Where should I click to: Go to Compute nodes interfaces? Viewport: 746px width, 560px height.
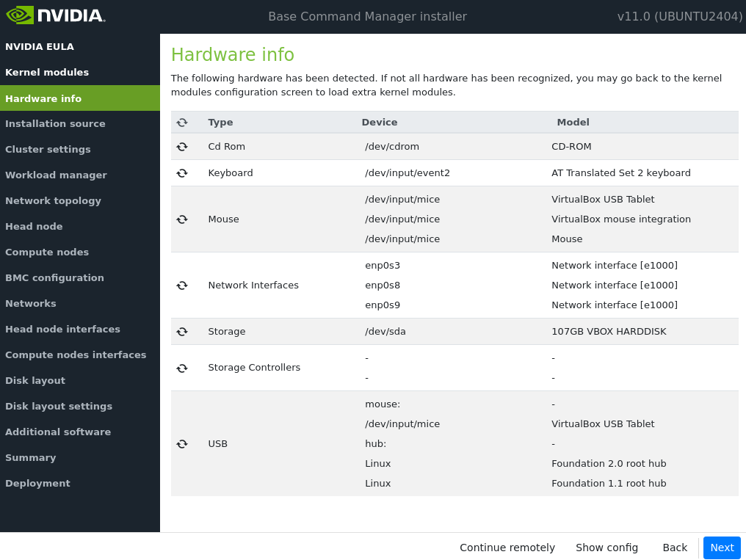80,354
